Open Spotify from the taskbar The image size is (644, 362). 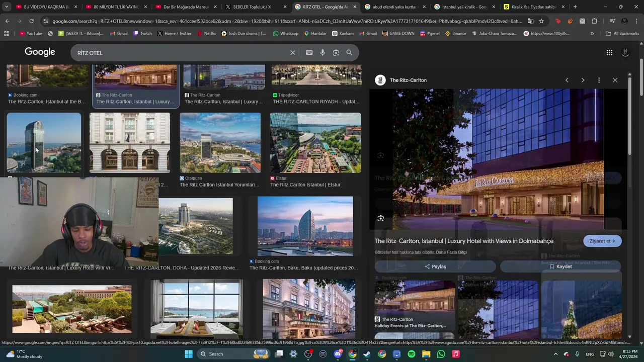412,354
